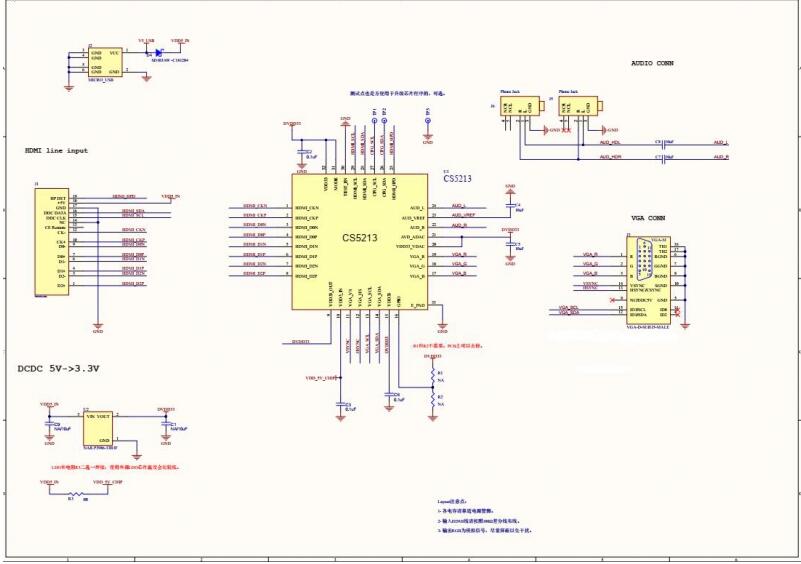Screen dimensions: 801x564
Task: Click test point TP2
Action: click(384, 121)
